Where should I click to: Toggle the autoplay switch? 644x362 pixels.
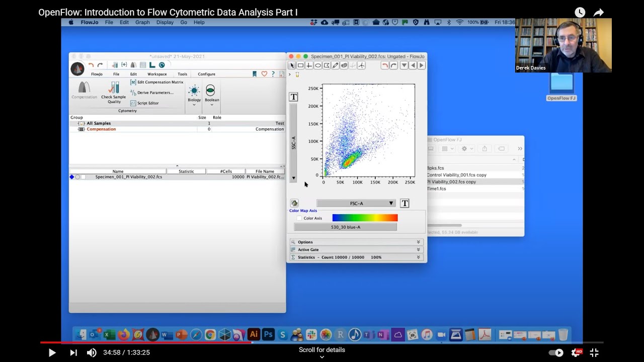click(x=556, y=353)
